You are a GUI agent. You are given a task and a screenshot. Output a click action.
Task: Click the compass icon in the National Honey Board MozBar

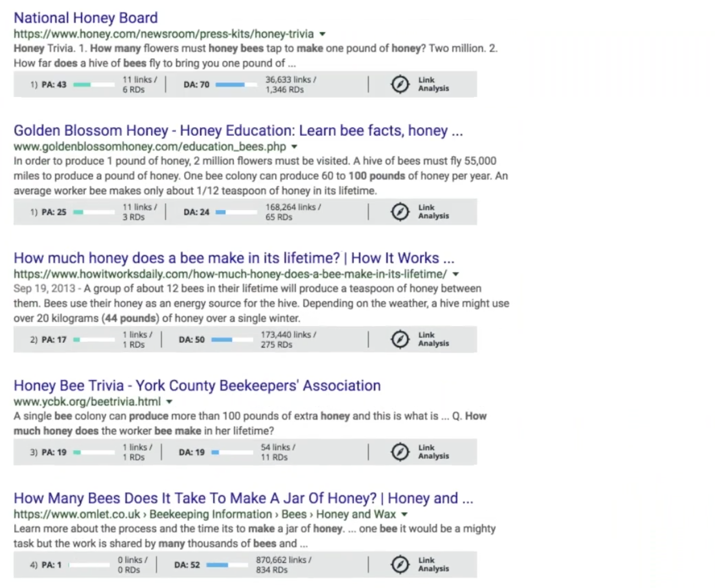(x=399, y=84)
